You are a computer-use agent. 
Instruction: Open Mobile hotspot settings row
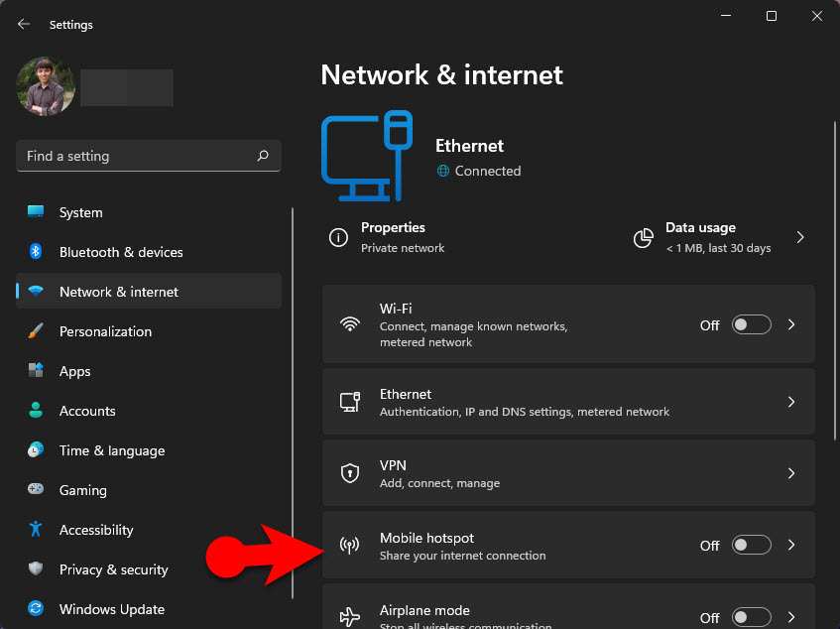click(568, 545)
